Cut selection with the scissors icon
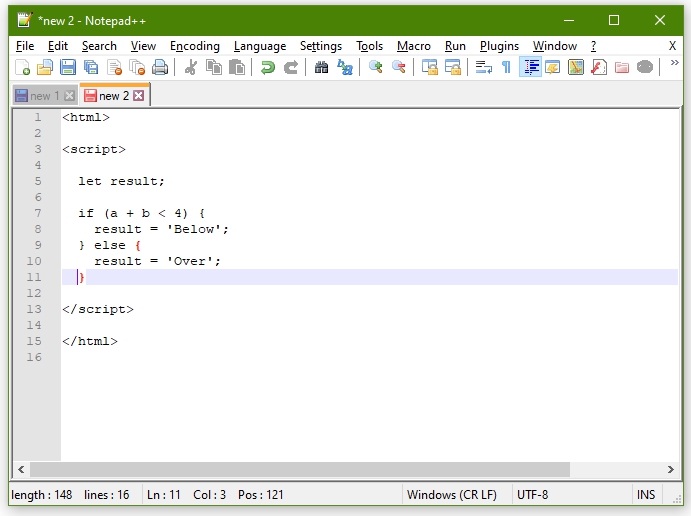 [x=191, y=67]
